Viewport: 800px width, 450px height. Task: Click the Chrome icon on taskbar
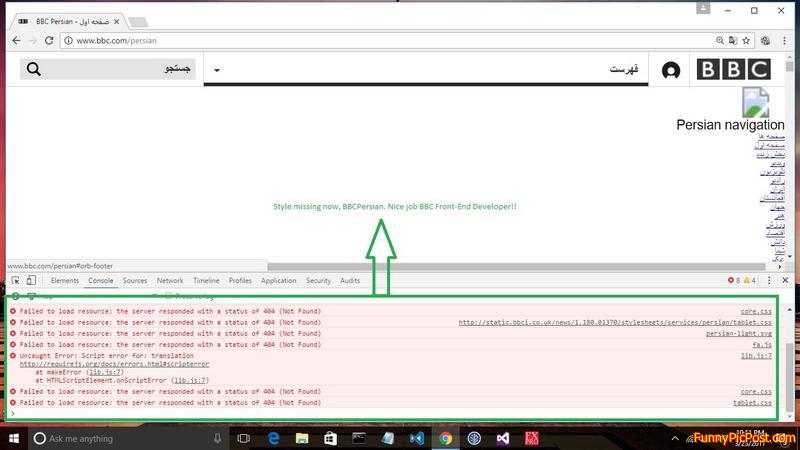pos(445,438)
